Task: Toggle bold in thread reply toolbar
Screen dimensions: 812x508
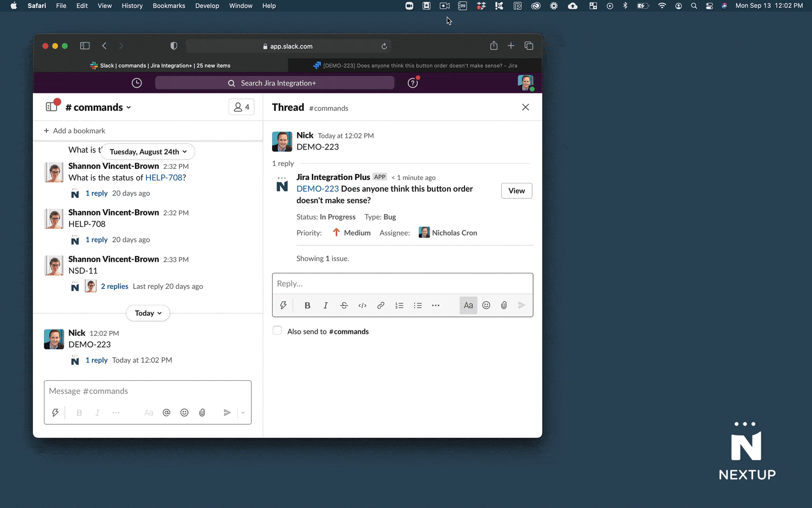Action: (x=307, y=305)
